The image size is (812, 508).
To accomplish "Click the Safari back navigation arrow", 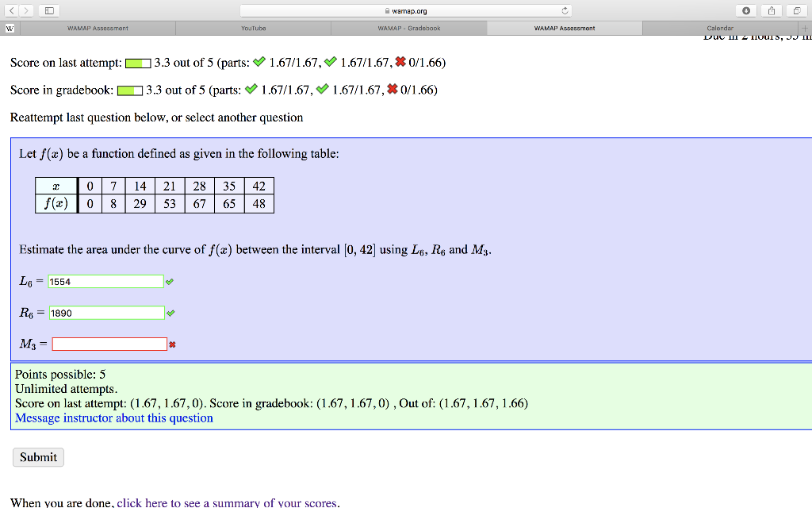I will [10, 10].
